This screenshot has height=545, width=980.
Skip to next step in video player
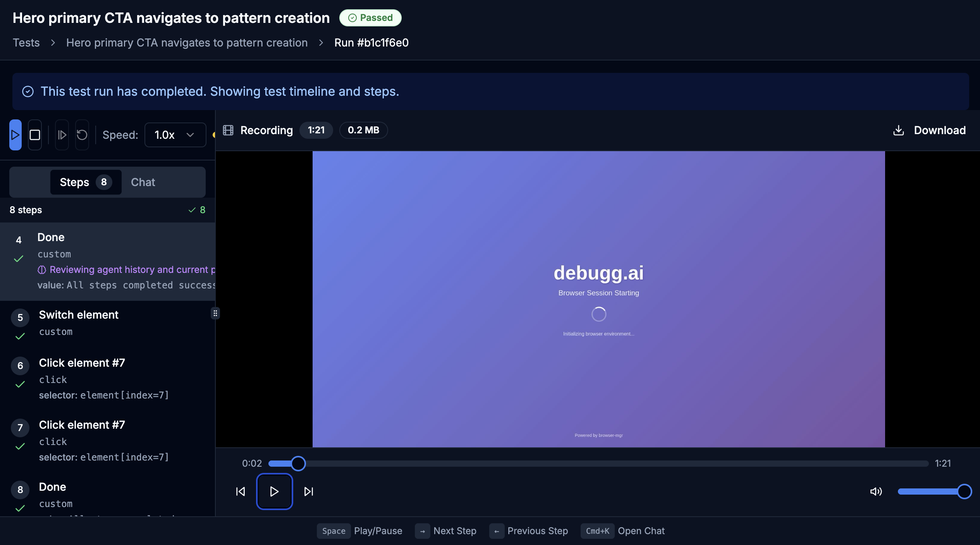click(x=309, y=492)
